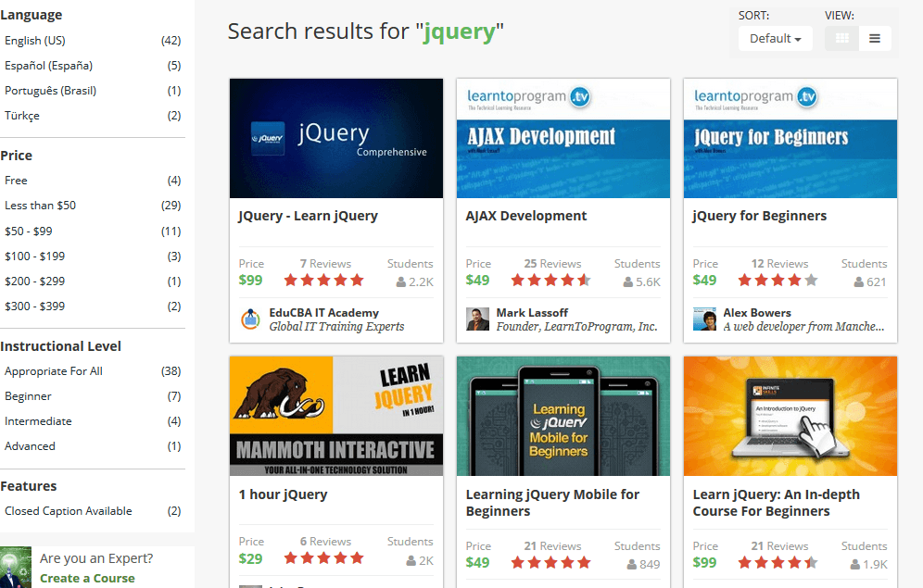Filter by $300 - $399 price
923x588 pixels.
coord(93,307)
